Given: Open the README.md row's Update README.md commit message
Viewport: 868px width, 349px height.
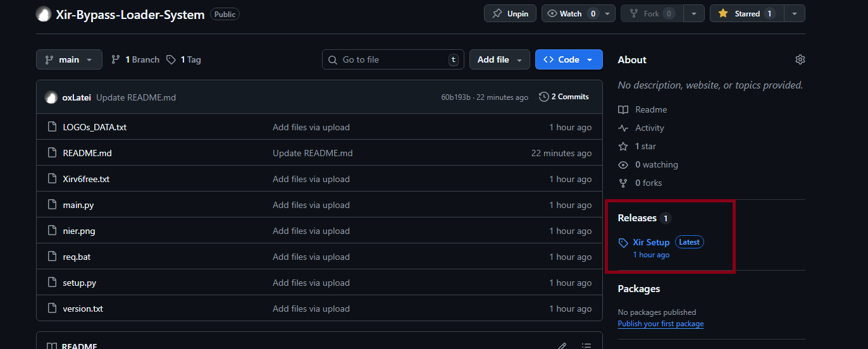Looking at the screenshot, I should (313, 153).
